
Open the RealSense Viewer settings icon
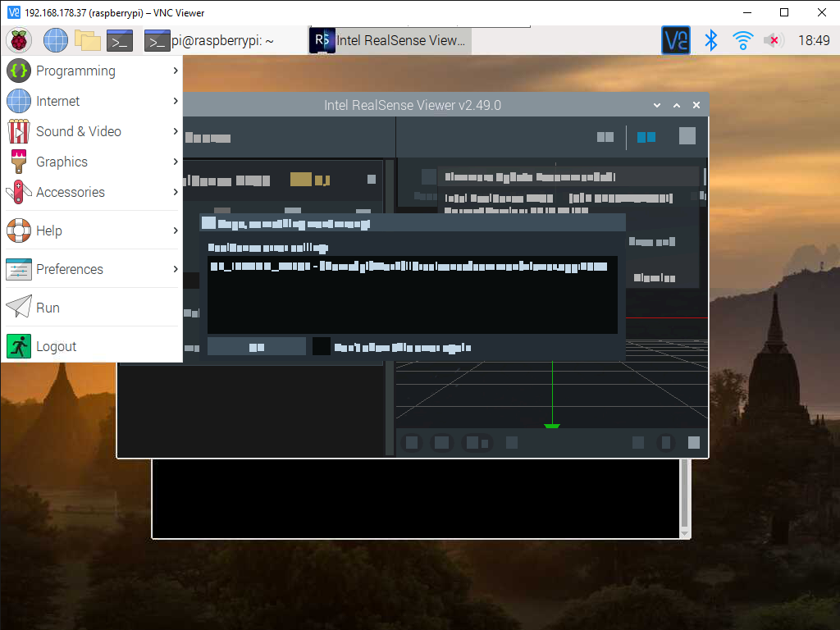[x=687, y=136]
